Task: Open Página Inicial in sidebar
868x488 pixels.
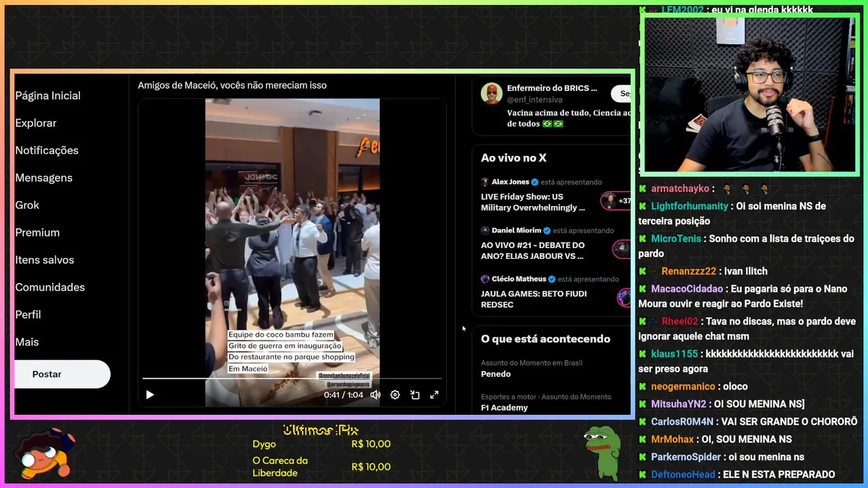Action: coord(47,96)
